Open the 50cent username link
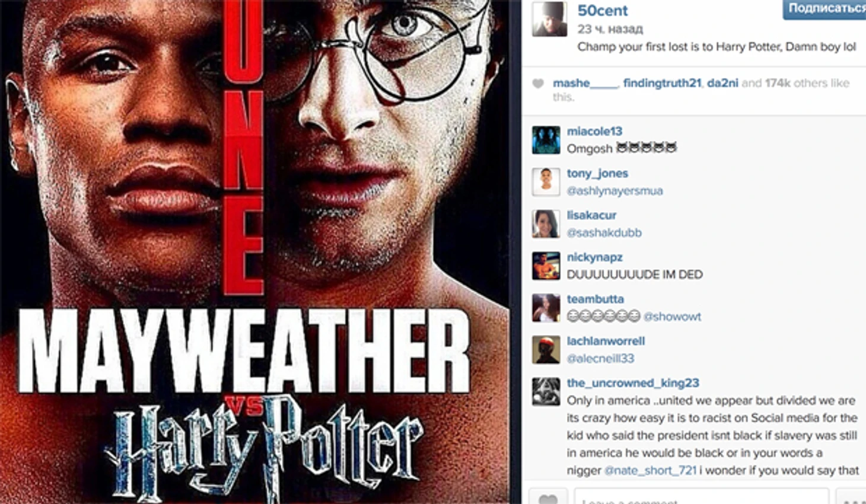The image size is (866, 504). (x=602, y=11)
